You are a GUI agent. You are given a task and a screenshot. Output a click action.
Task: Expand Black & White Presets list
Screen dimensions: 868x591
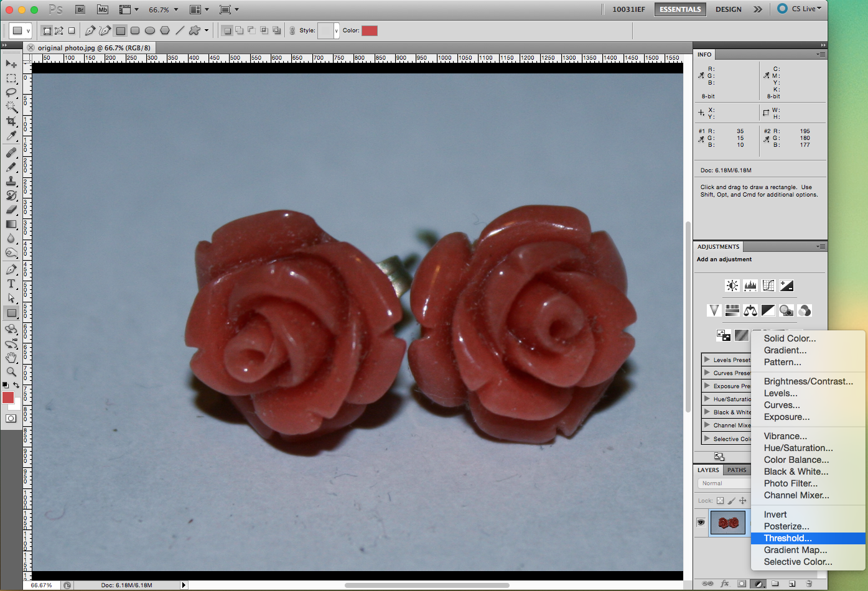click(707, 412)
